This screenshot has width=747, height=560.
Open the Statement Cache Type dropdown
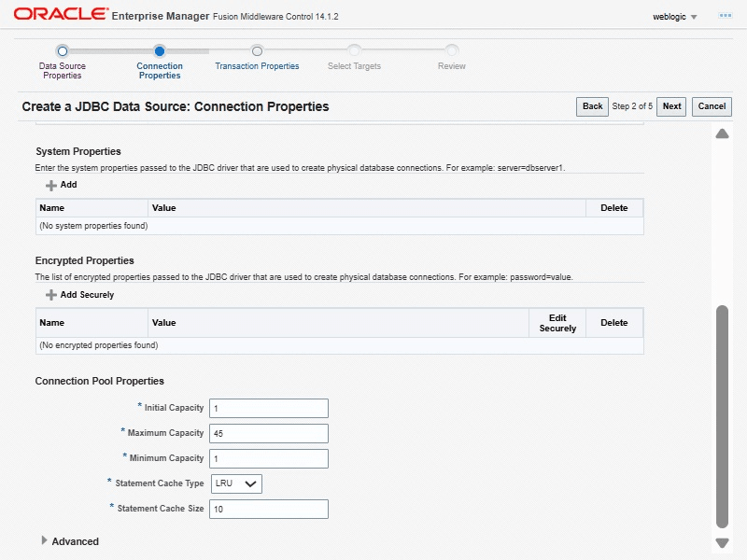[x=237, y=483]
